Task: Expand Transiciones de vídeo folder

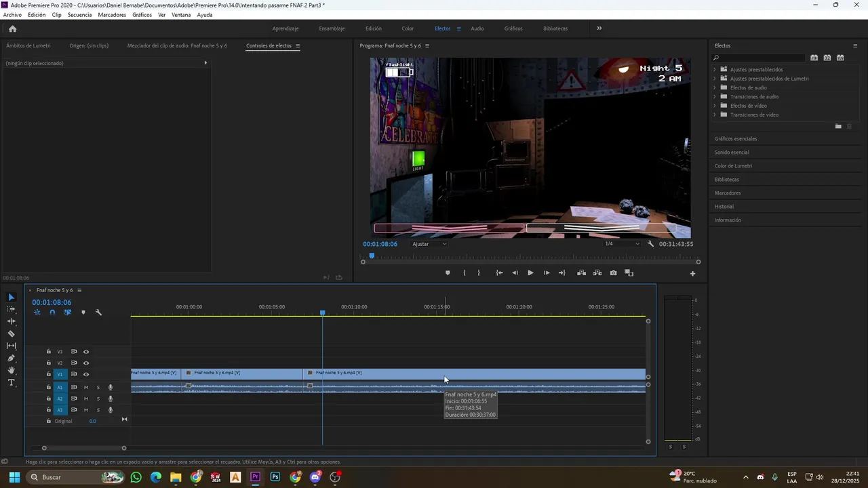Action: pos(714,115)
